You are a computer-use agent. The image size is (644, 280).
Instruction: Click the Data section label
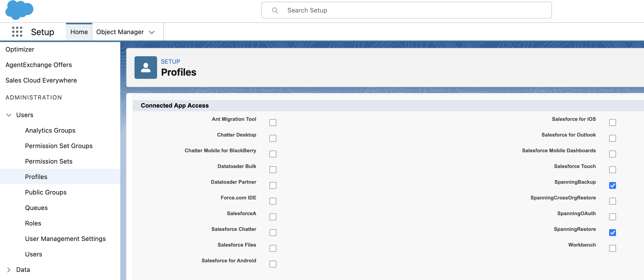tap(23, 270)
